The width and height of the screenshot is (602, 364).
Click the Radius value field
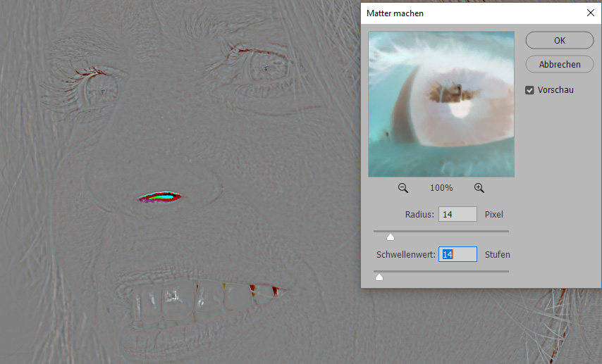[x=457, y=214]
